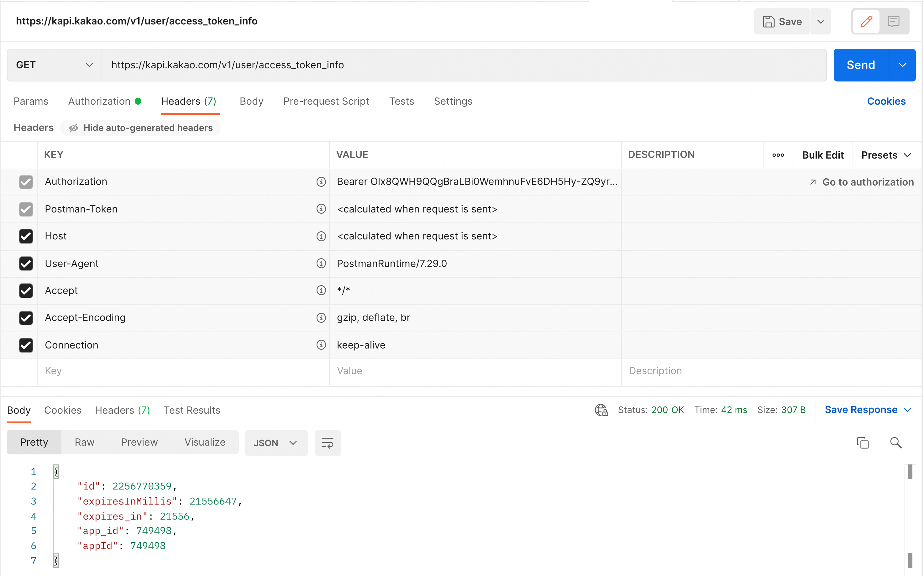Switch to the Params tab
The width and height of the screenshot is (924, 576).
tap(31, 101)
